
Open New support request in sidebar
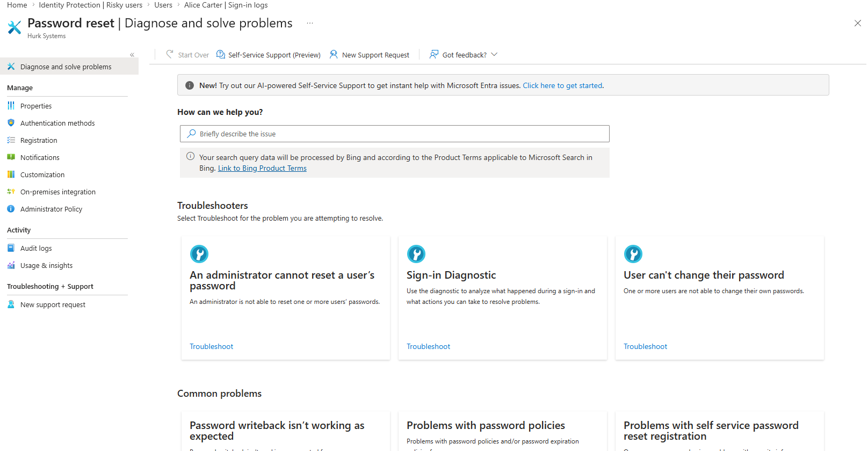53,304
